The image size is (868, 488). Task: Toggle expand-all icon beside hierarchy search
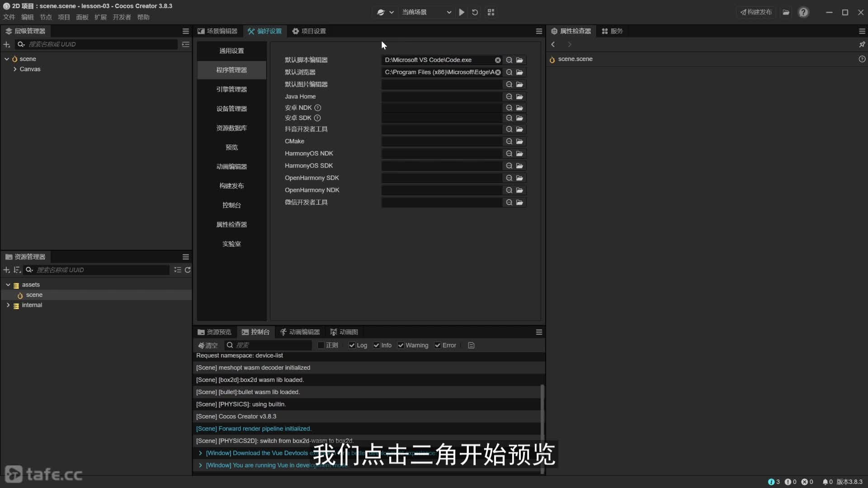tap(185, 44)
